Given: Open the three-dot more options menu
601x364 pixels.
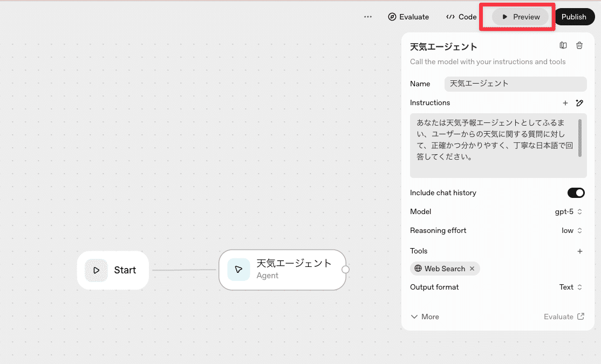Looking at the screenshot, I should tap(368, 17).
